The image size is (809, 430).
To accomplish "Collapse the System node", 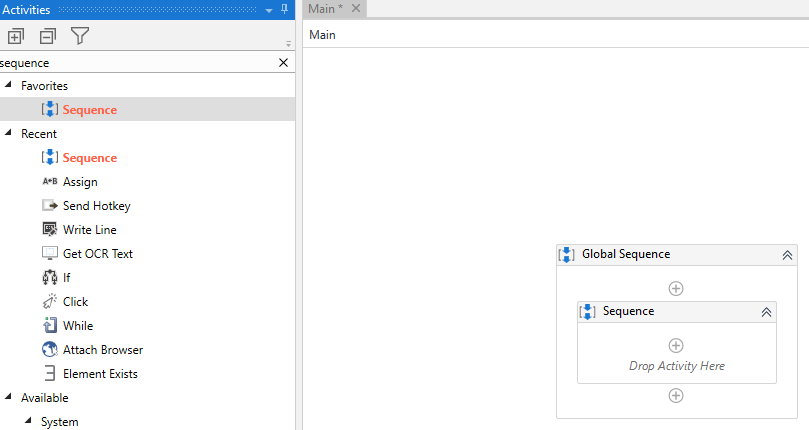I will pos(28,420).
